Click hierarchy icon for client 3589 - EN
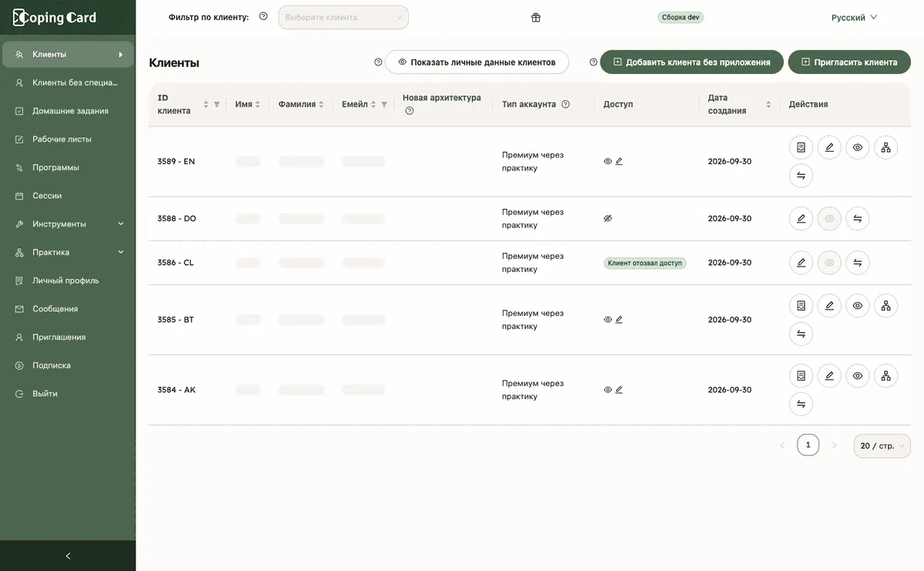Screen dimensions: 924x571 [885, 147]
